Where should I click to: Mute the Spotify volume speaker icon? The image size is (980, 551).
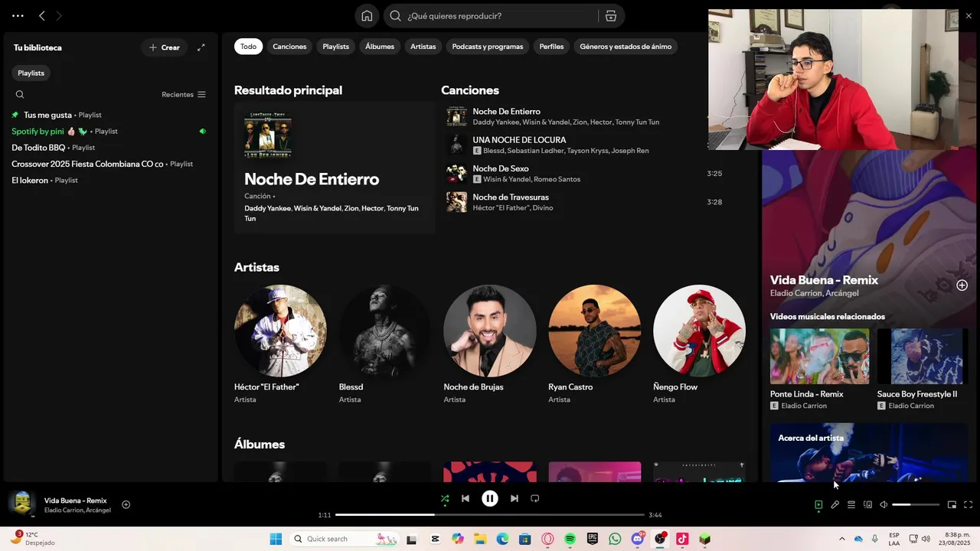click(884, 505)
